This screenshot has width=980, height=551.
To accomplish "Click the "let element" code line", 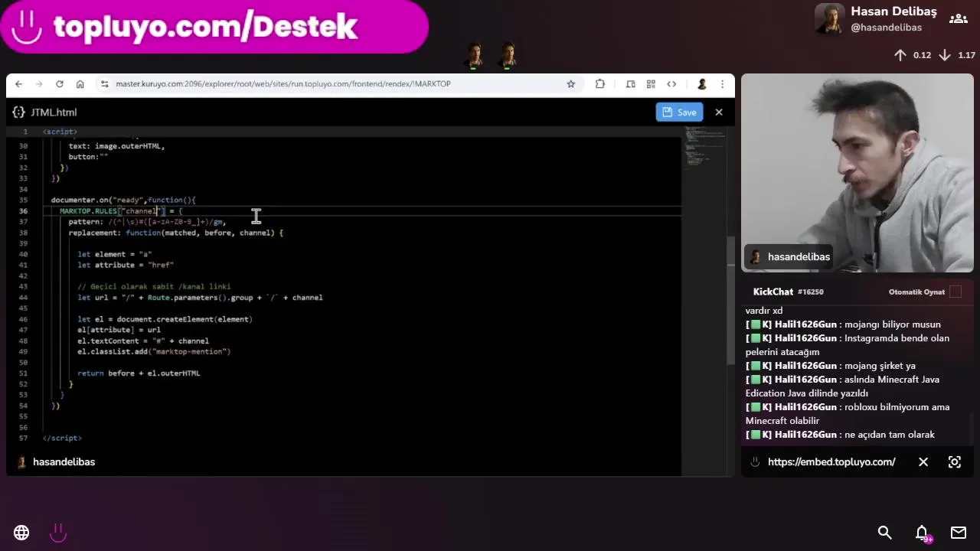I will point(114,254).
